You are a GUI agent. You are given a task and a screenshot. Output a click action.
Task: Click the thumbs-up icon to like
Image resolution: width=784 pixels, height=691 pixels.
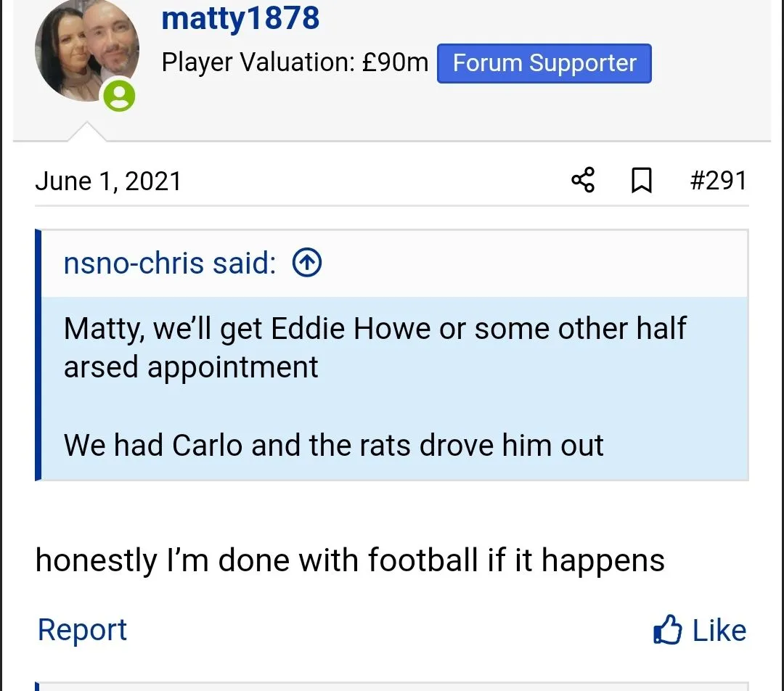pos(667,630)
